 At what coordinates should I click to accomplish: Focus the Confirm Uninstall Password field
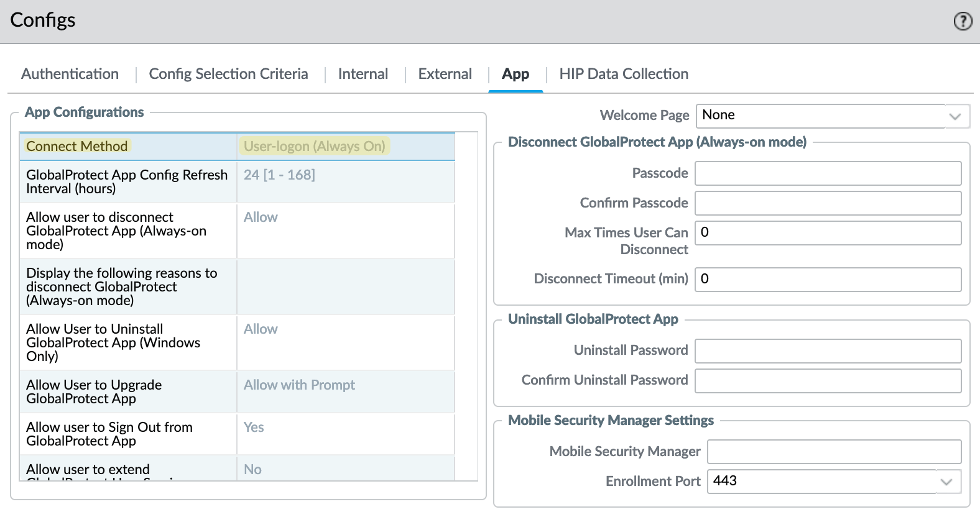pyautogui.click(x=828, y=381)
